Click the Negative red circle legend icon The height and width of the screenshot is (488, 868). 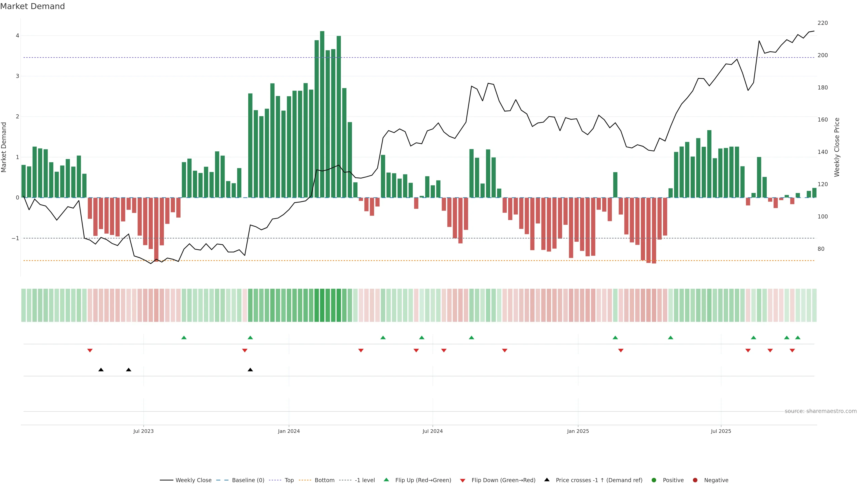click(x=695, y=480)
